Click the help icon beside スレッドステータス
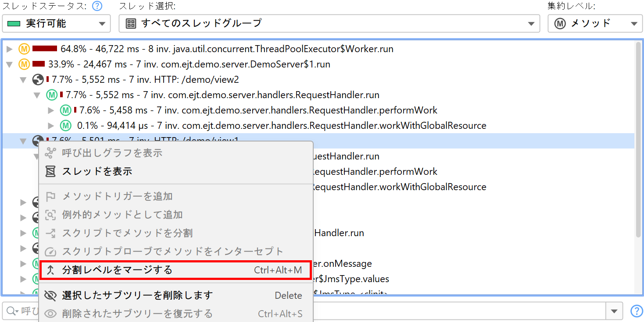Image resolution: width=644 pixels, height=322 pixels. point(97,6)
